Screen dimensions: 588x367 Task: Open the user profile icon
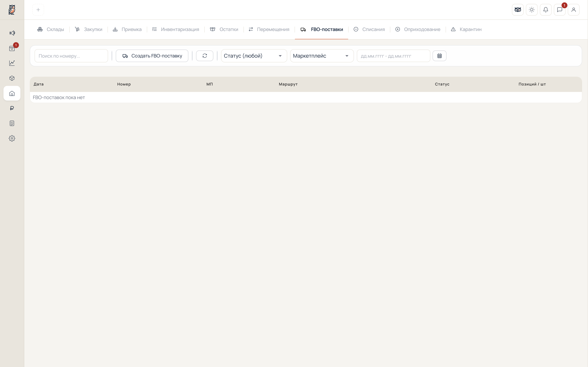574,10
